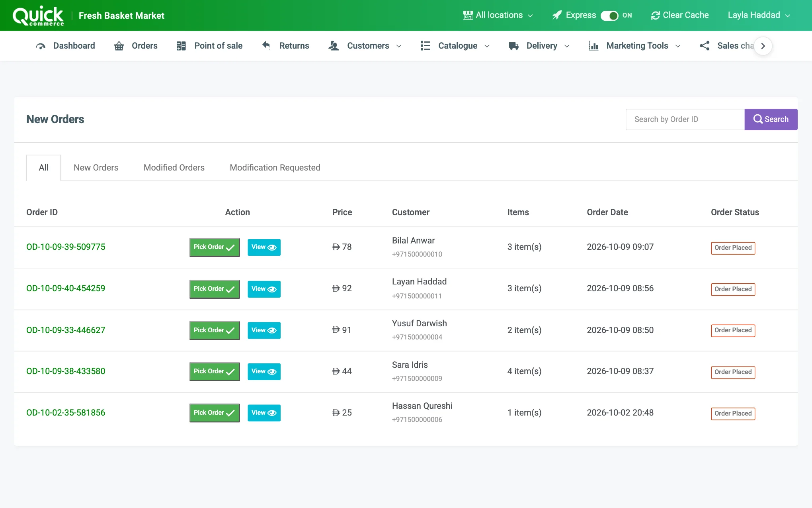Viewport: 812px width, 508px height.
Task: Open the Returns menu item
Action: [285, 46]
